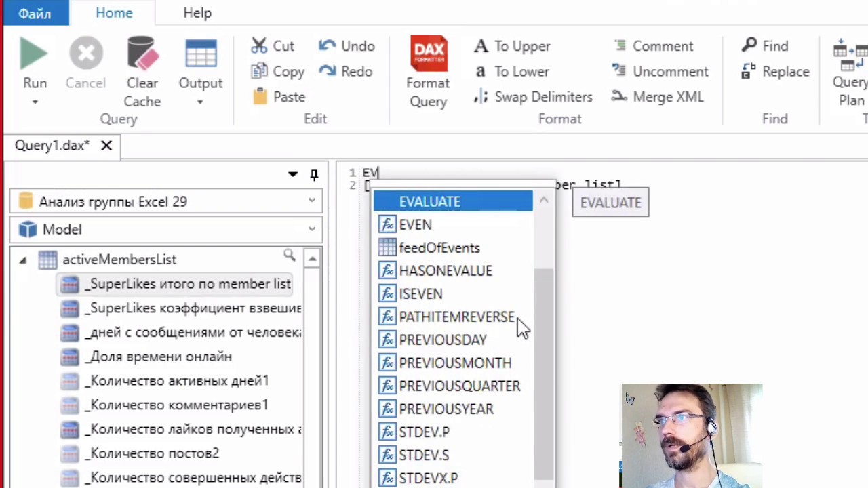Select ISEVEN function in autocomplete list
Screen dimensions: 868x488
(453, 293)
